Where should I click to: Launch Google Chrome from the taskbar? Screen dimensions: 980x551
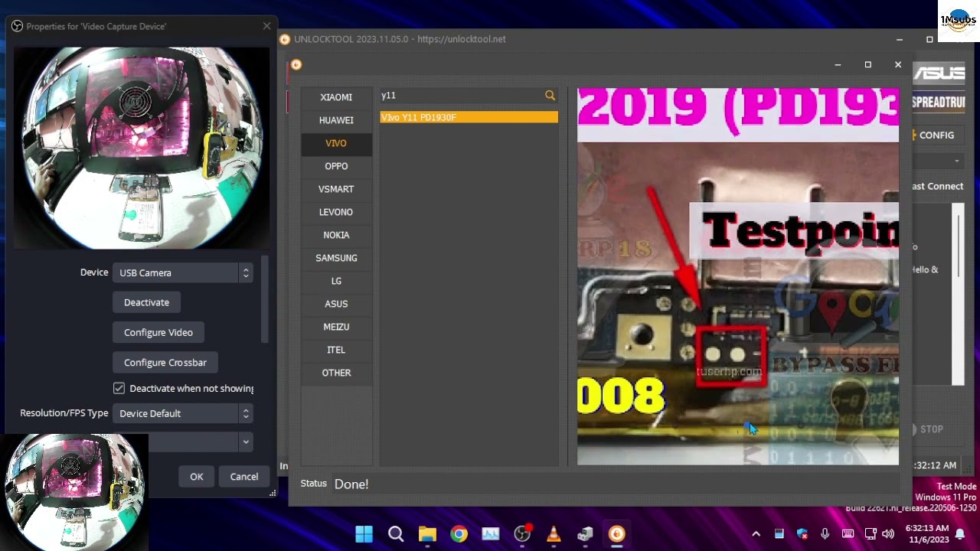tap(459, 533)
